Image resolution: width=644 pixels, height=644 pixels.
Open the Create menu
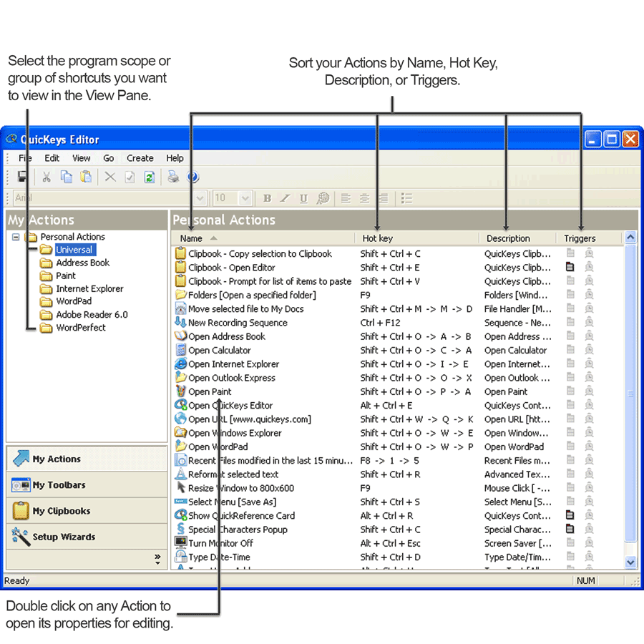point(140,158)
